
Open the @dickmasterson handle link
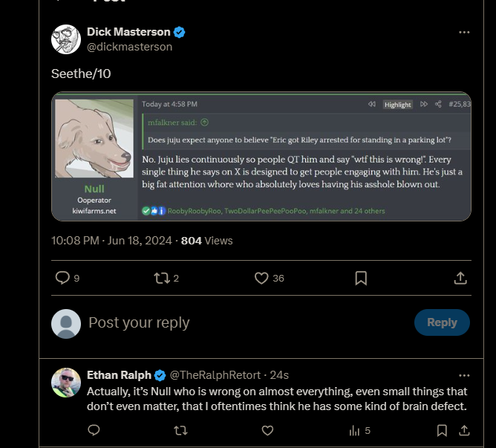[x=129, y=47]
